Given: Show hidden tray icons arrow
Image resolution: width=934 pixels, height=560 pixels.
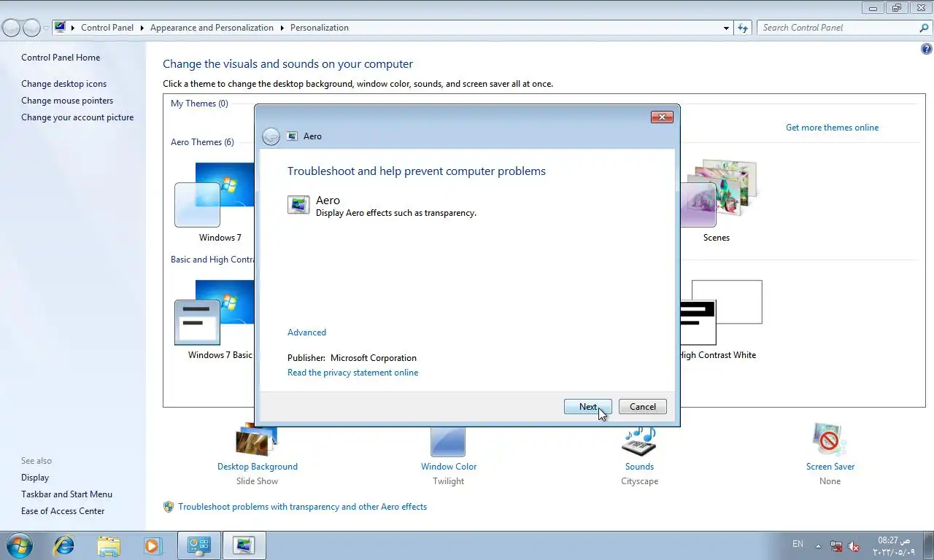Looking at the screenshot, I should pyautogui.click(x=818, y=546).
